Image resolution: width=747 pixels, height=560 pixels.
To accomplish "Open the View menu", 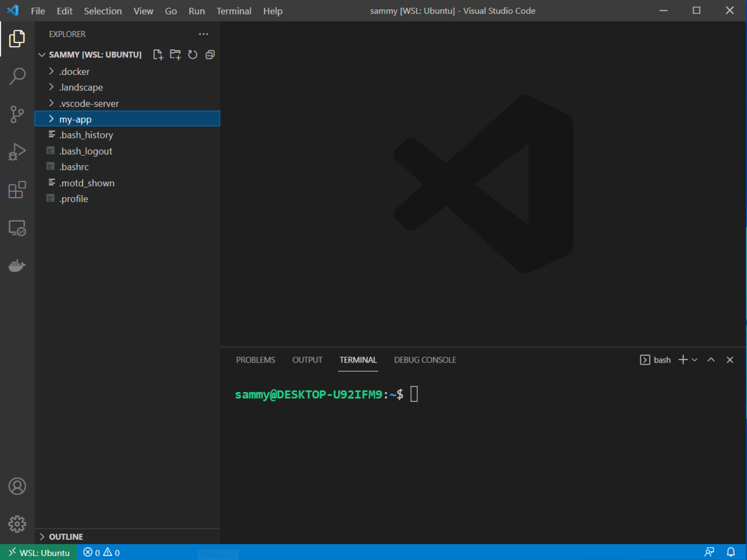I will coord(143,11).
